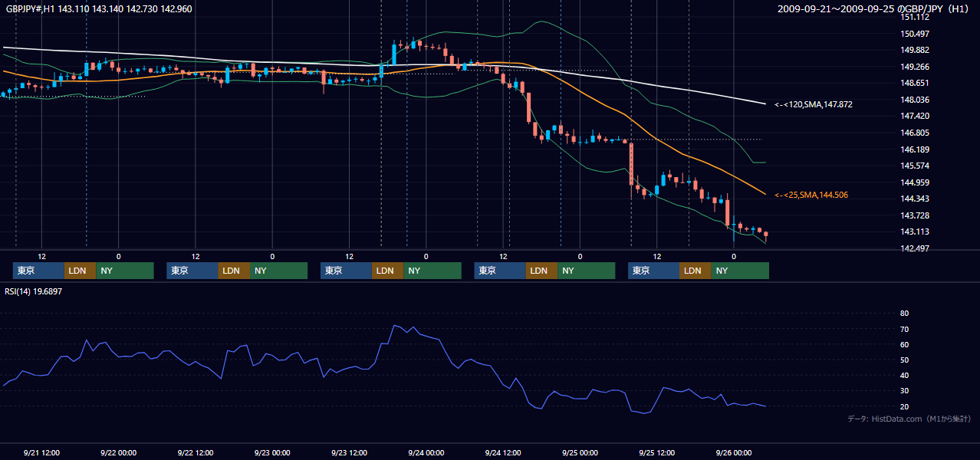Click the 9/23 00:00 time axis label

272,452
